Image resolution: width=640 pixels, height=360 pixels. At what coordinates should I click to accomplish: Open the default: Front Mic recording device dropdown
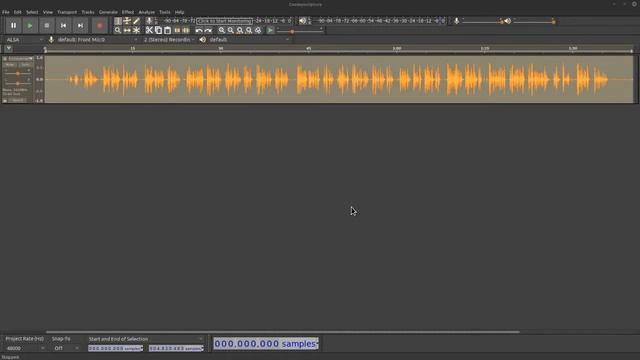tap(97, 40)
